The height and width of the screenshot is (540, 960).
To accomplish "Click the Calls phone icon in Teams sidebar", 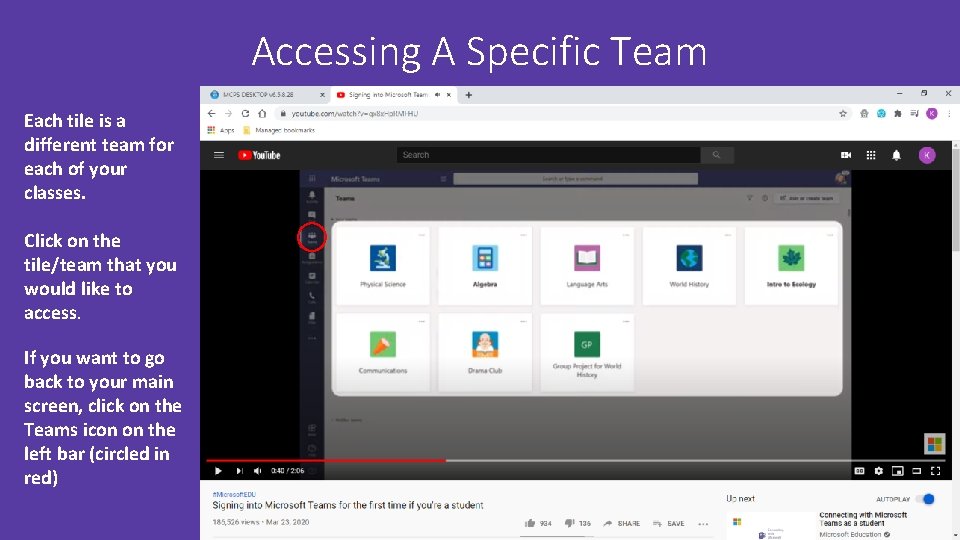I will click(x=312, y=298).
